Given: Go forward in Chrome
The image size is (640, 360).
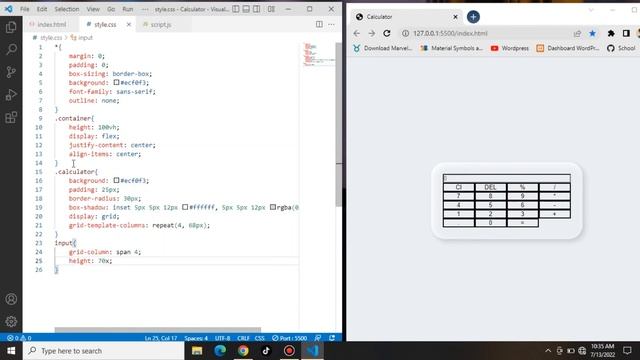Looking at the screenshot, I should point(371,33).
